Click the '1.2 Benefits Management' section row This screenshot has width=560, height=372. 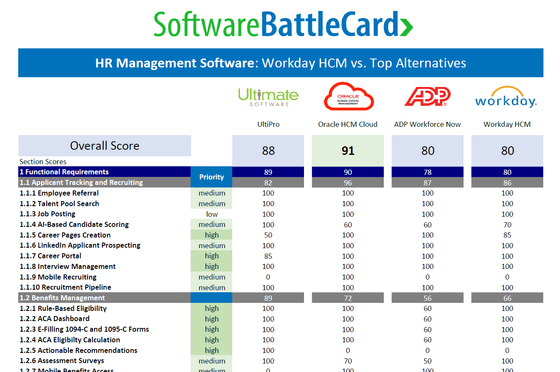[x=105, y=298]
